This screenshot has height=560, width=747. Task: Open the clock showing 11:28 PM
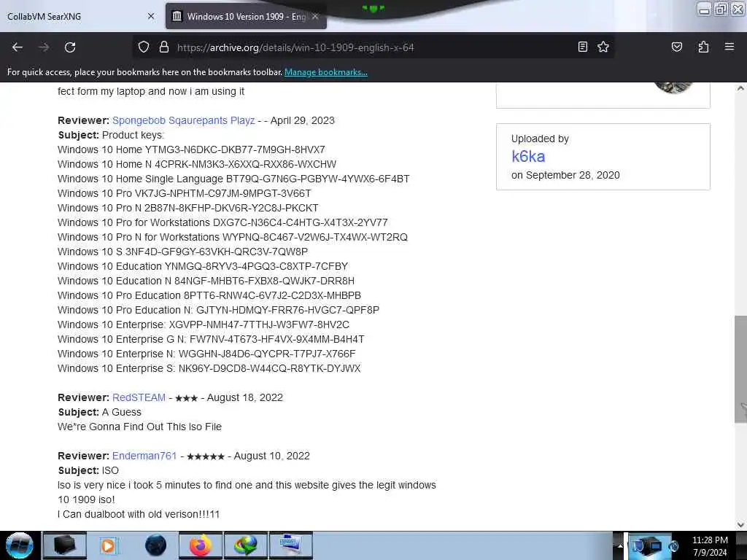(710, 546)
